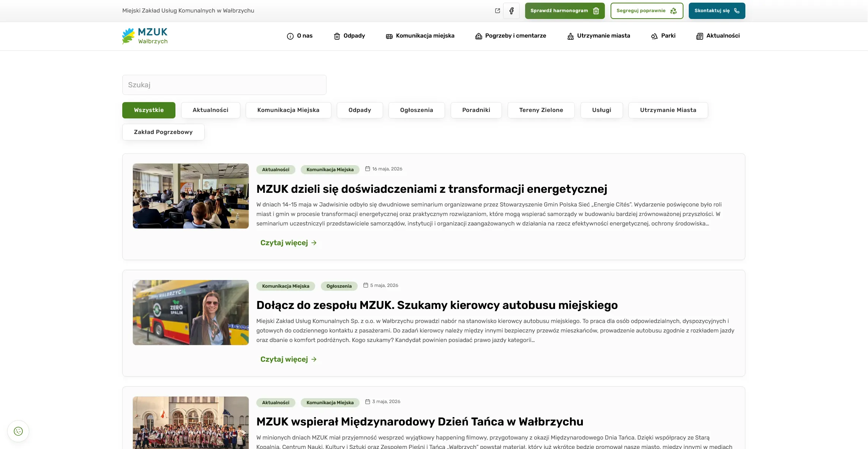Open the seminar room article thumbnail
Image resolution: width=868 pixels, height=449 pixels.
[191, 196]
